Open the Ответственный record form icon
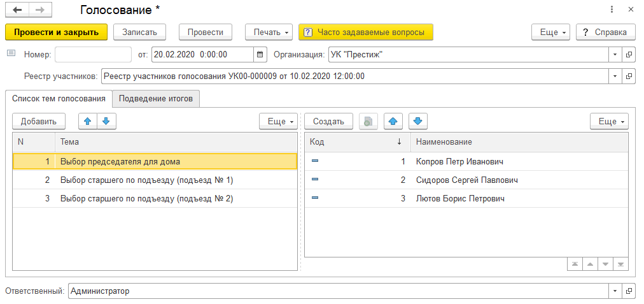 [x=629, y=291]
